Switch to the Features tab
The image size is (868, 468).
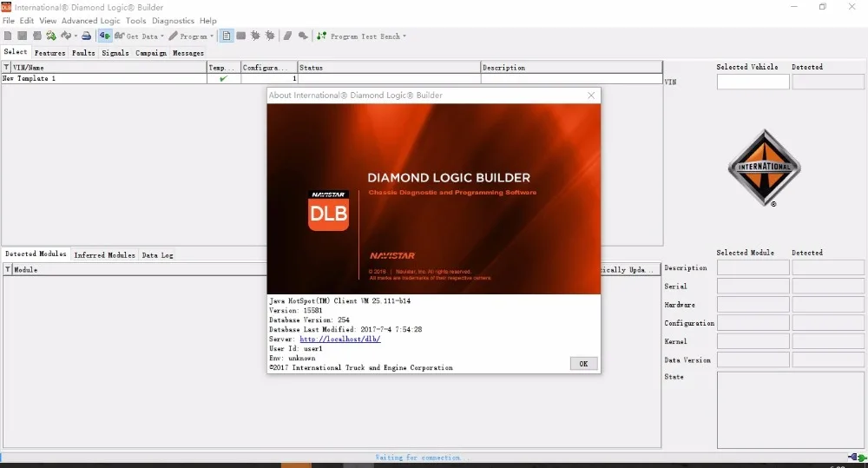(x=49, y=53)
